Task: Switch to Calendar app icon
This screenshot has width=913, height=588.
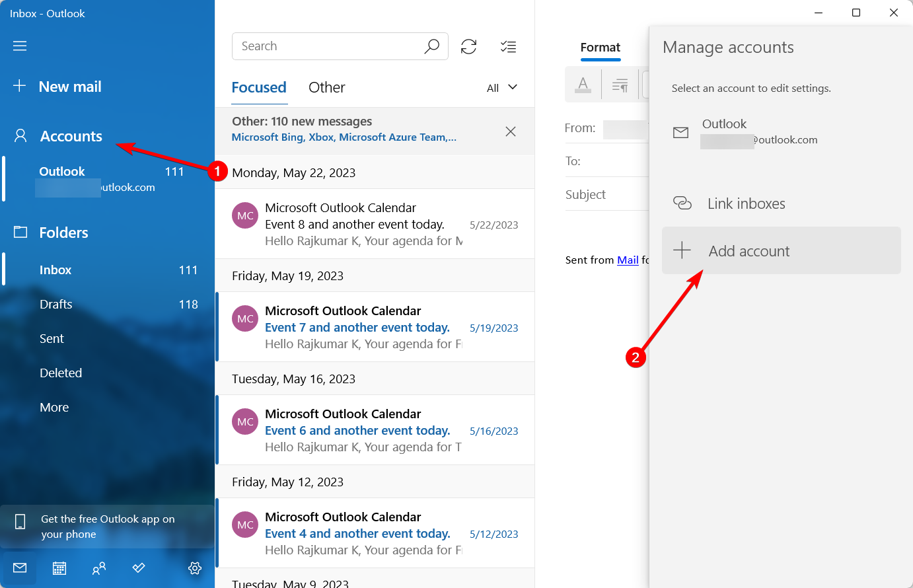Action: pos(59,568)
